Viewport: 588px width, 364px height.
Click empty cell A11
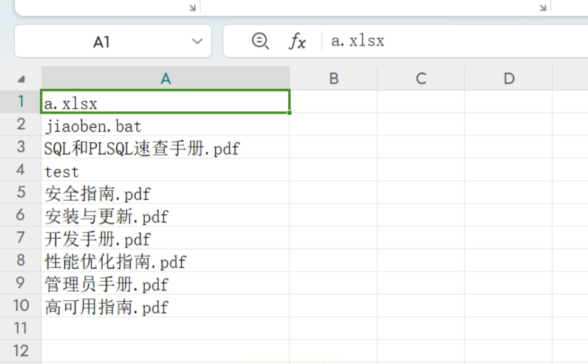(165, 328)
